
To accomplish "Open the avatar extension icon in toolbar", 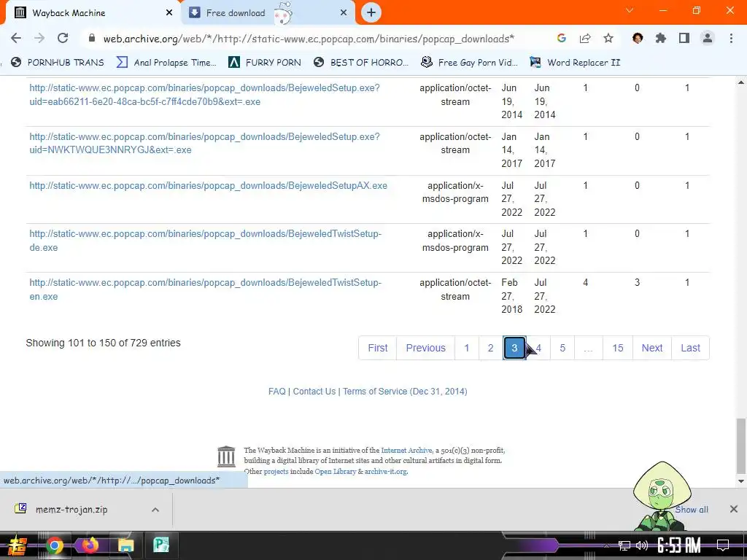I will coord(638,38).
